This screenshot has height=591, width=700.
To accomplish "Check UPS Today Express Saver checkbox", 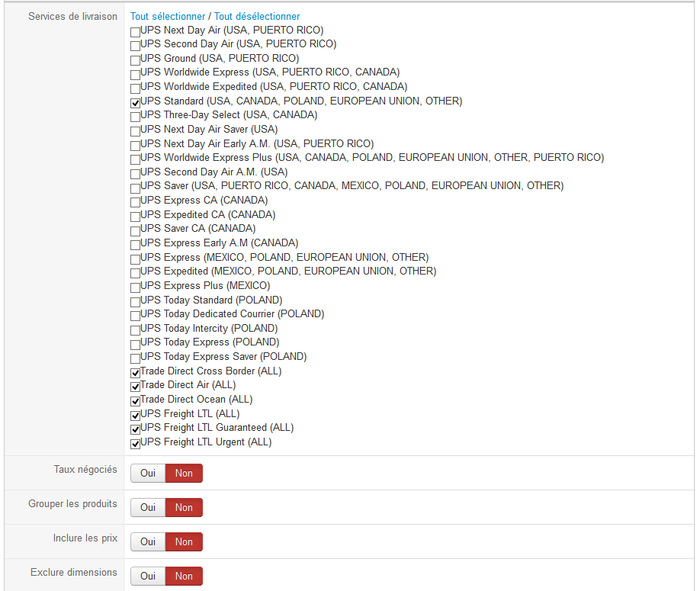I will point(135,358).
